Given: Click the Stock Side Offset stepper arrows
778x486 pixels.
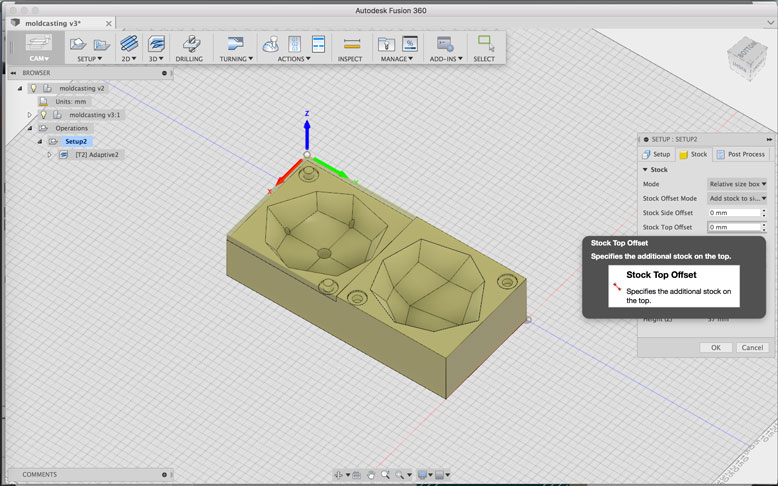Looking at the screenshot, I should coord(764,213).
